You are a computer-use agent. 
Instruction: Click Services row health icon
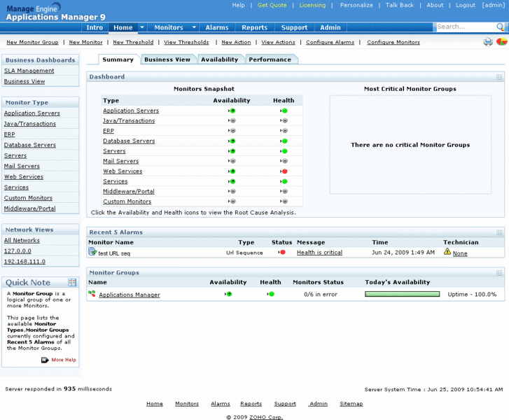284,181
